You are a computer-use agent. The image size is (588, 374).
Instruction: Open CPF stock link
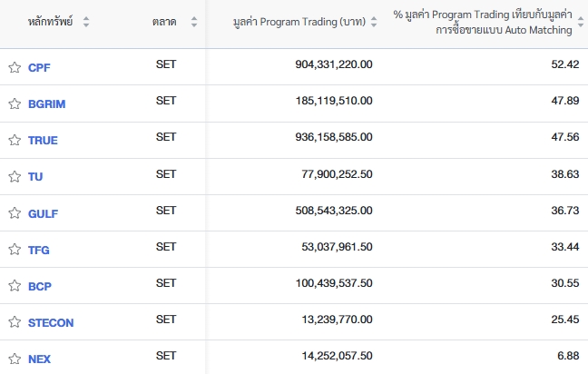[x=39, y=67]
